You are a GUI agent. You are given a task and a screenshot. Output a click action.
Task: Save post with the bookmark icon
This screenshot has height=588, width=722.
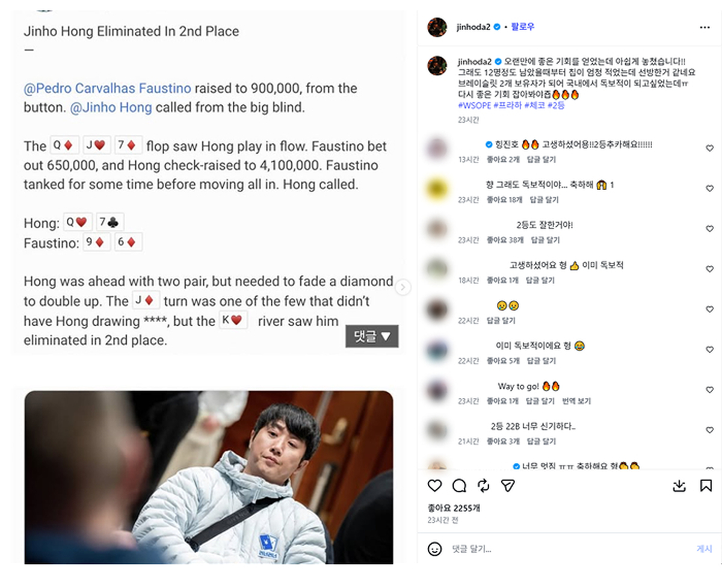pyautogui.click(x=706, y=486)
